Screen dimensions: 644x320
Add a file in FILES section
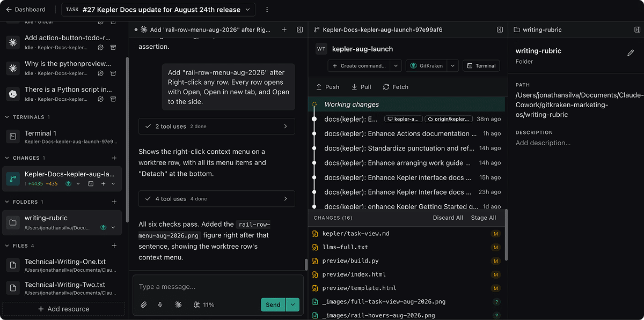(x=114, y=246)
